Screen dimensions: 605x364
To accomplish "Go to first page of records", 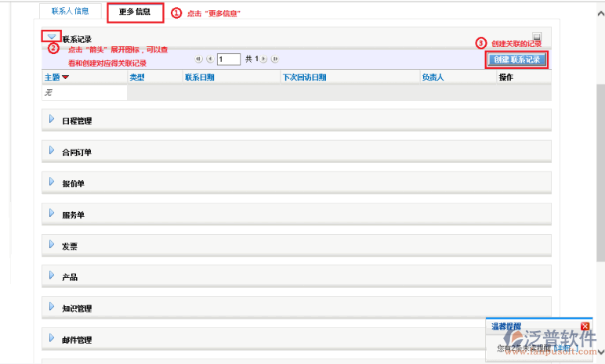I will point(198,59).
